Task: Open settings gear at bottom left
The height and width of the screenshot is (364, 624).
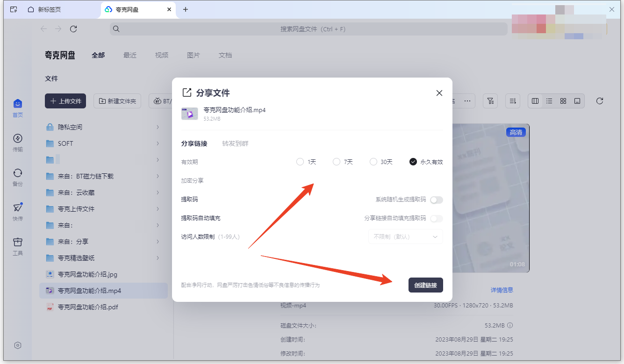Action: [x=18, y=345]
